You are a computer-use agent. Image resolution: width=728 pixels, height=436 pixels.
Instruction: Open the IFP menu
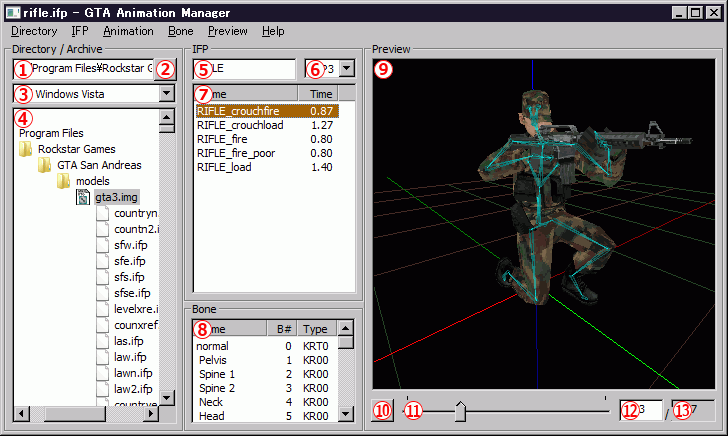click(x=80, y=31)
